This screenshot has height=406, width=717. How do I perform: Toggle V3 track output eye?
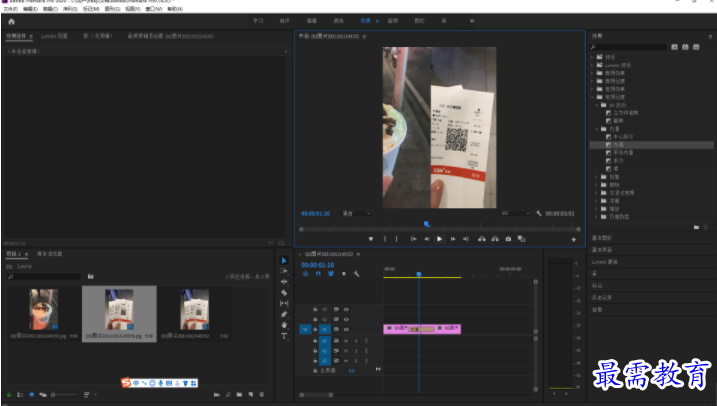(346, 310)
